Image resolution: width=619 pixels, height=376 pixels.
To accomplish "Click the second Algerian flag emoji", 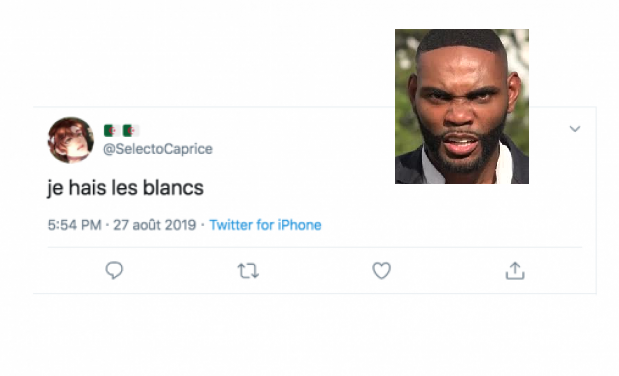I will point(131,130).
